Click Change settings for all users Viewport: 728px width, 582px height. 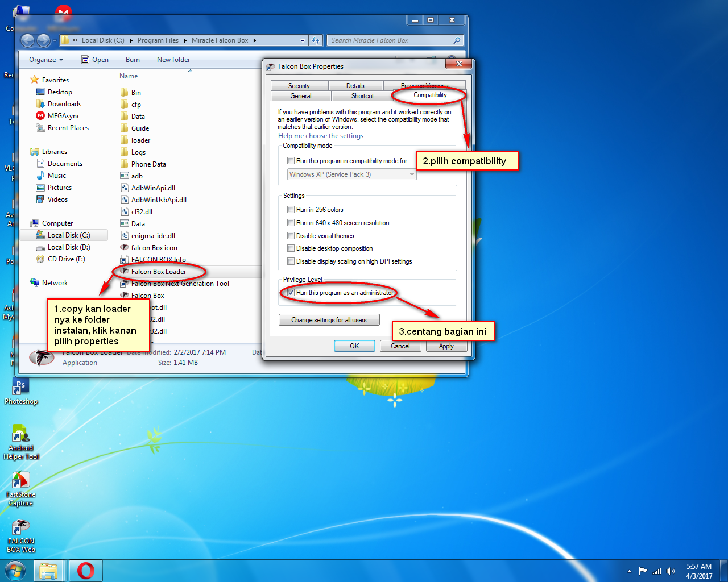[329, 319]
